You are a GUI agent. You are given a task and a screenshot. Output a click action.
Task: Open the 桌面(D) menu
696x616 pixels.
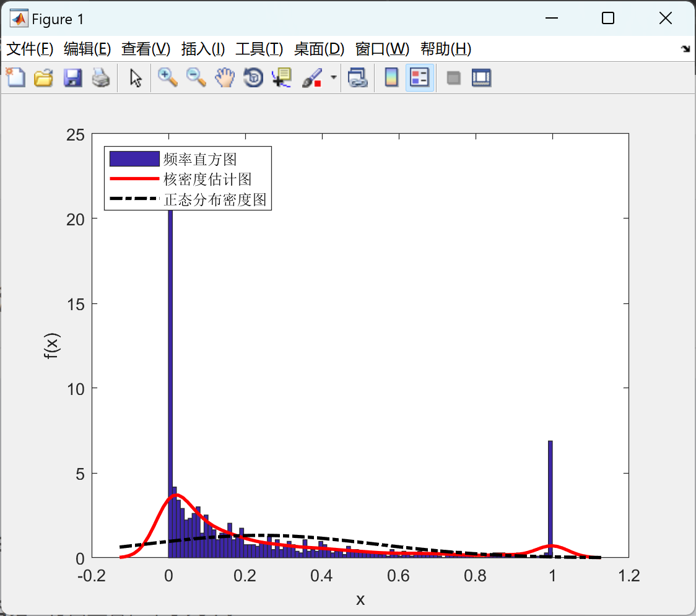[x=319, y=49]
